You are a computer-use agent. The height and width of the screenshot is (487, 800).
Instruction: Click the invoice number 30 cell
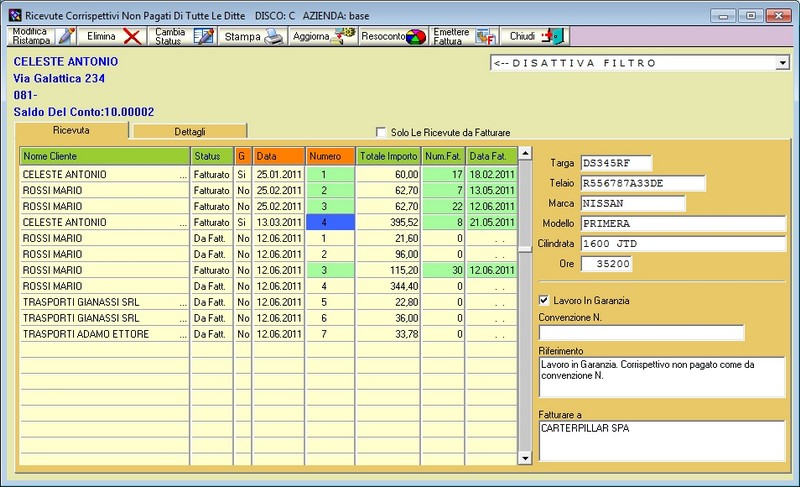443,270
